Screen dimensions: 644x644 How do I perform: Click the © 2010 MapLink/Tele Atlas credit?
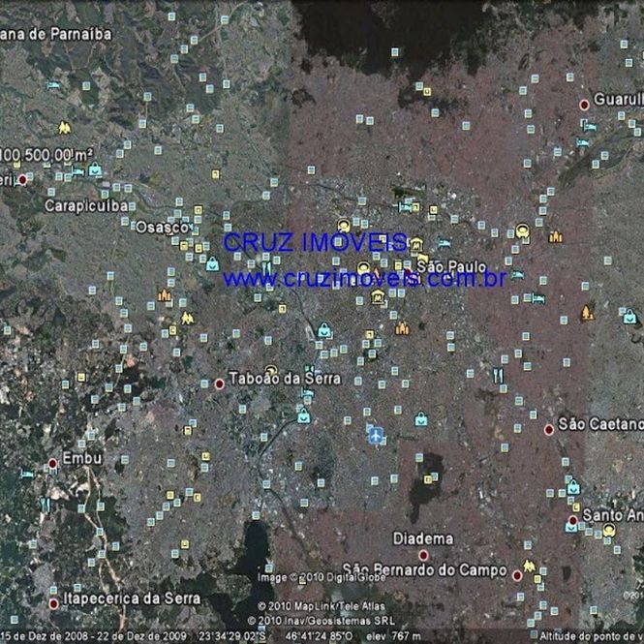coord(322,606)
